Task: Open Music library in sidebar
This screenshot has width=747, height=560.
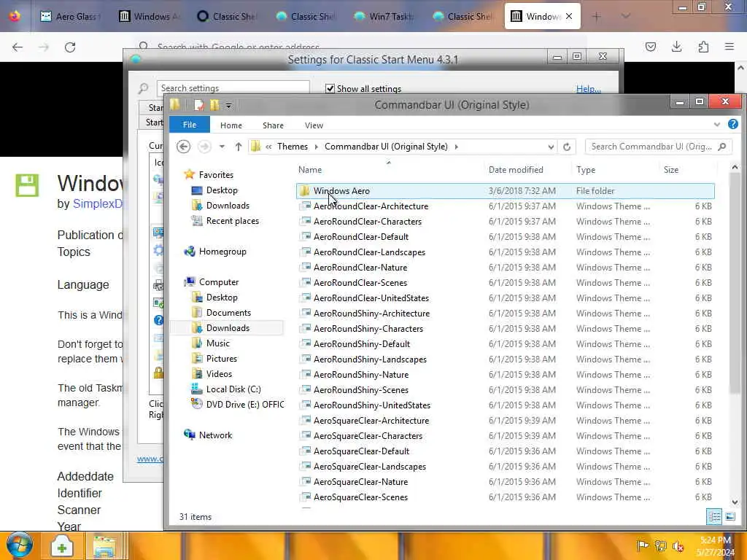Action: coord(217,343)
